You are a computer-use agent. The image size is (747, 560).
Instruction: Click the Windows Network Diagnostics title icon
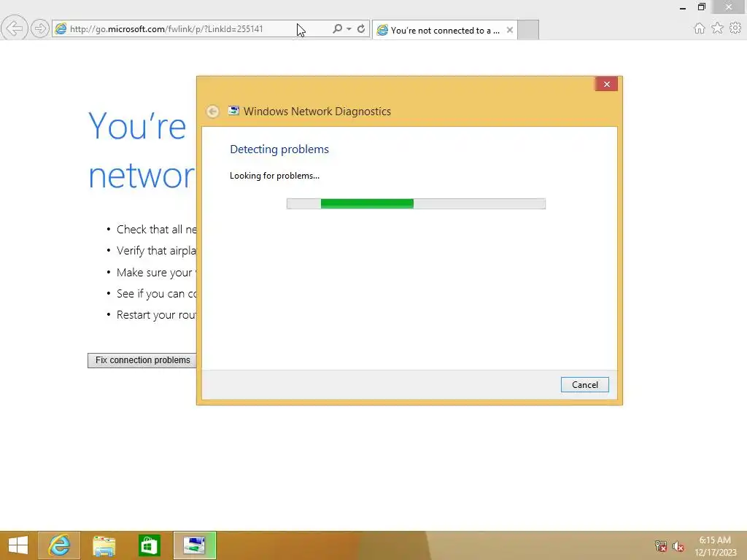click(233, 111)
